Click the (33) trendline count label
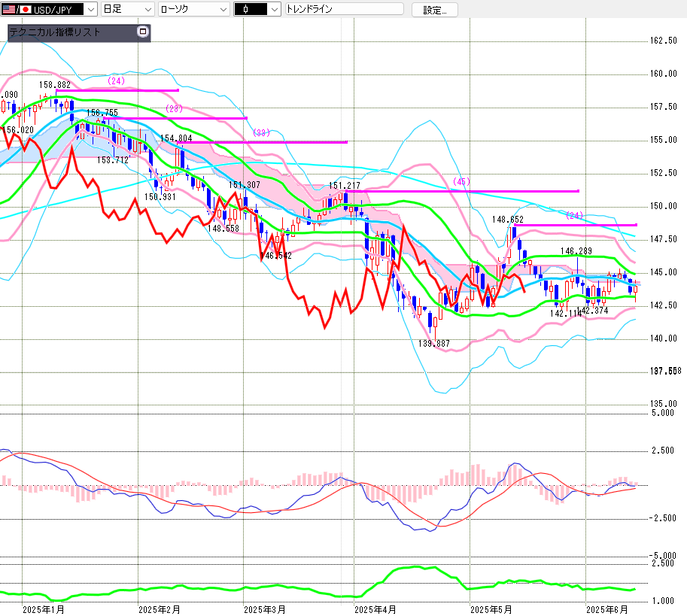Viewport: 687px width, 616px height. 262,132
